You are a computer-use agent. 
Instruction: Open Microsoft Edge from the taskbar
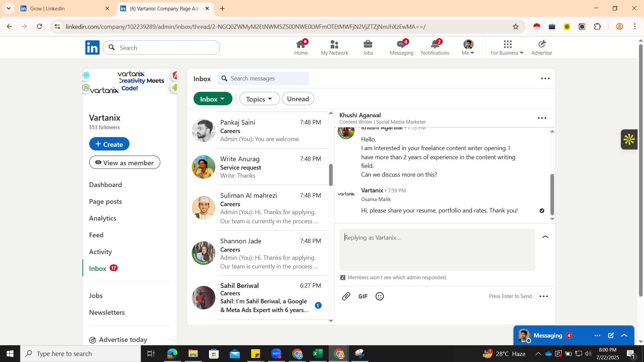(172, 354)
